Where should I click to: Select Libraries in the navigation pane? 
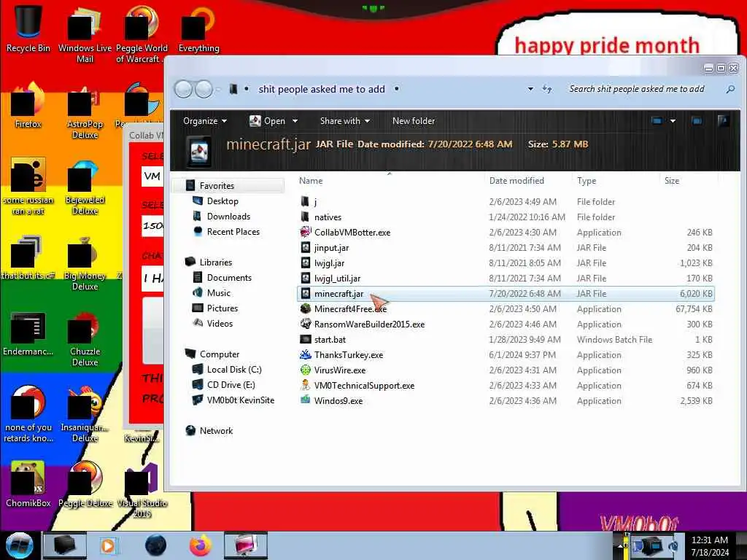point(216,262)
